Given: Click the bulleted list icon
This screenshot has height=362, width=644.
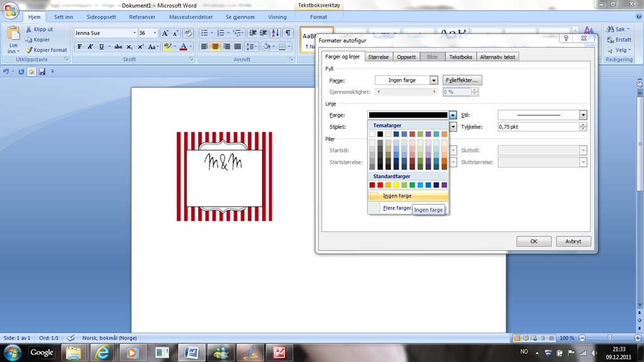Looking at the screenshot, I should coord(204,33).
